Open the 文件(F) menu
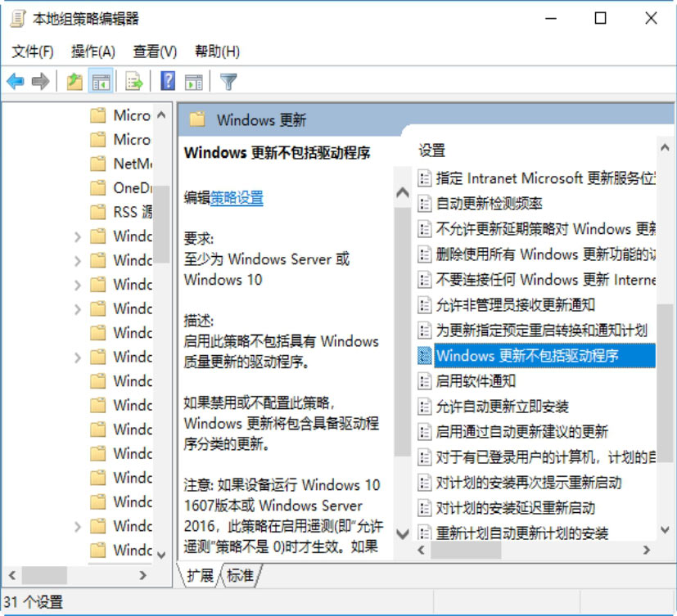 tap(33, 52)
